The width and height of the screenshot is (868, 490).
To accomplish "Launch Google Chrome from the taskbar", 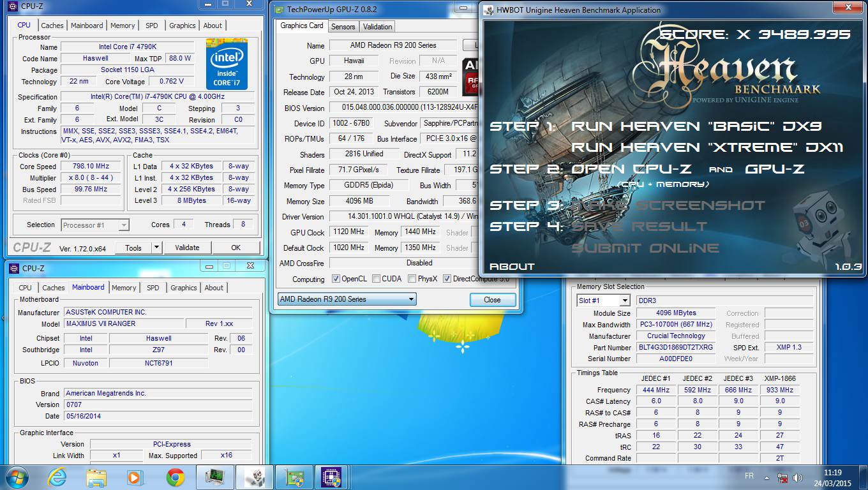I will 175,477.
